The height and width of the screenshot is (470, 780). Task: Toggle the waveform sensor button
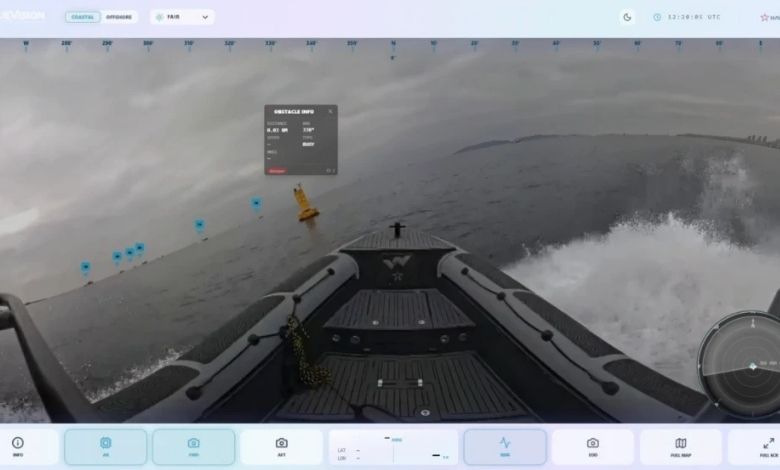click(505, 446)
